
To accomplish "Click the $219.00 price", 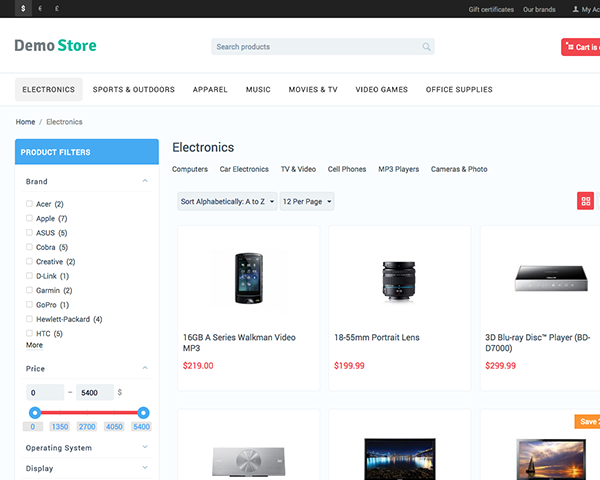I will click(x=198, y=366).
